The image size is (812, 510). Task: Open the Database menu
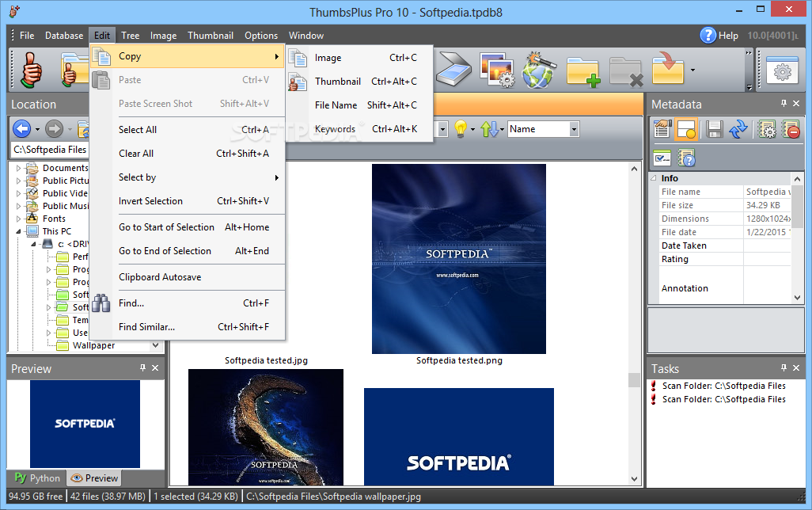point(63,36)
